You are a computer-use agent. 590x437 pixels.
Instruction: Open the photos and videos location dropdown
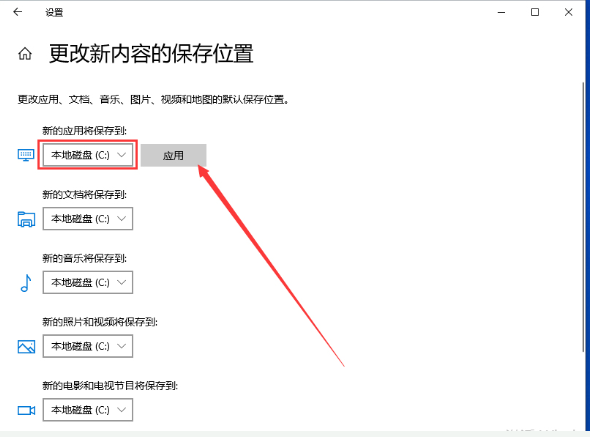tap(88, 346)
